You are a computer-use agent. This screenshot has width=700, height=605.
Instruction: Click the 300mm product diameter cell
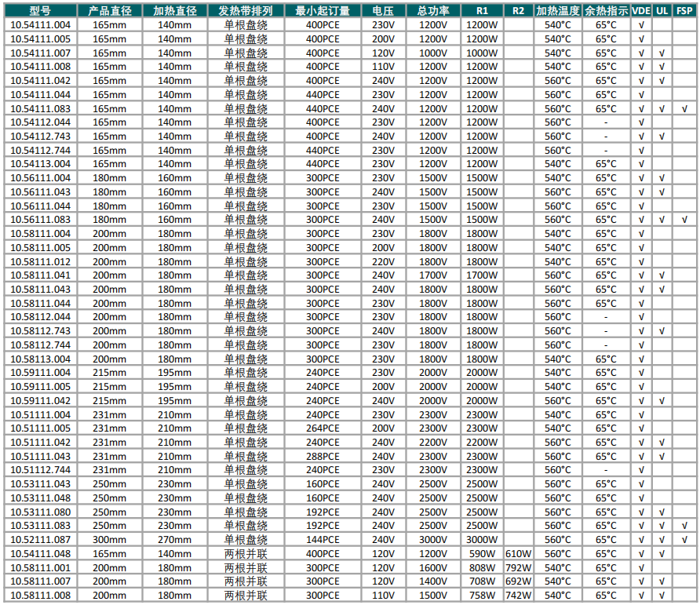110,539
